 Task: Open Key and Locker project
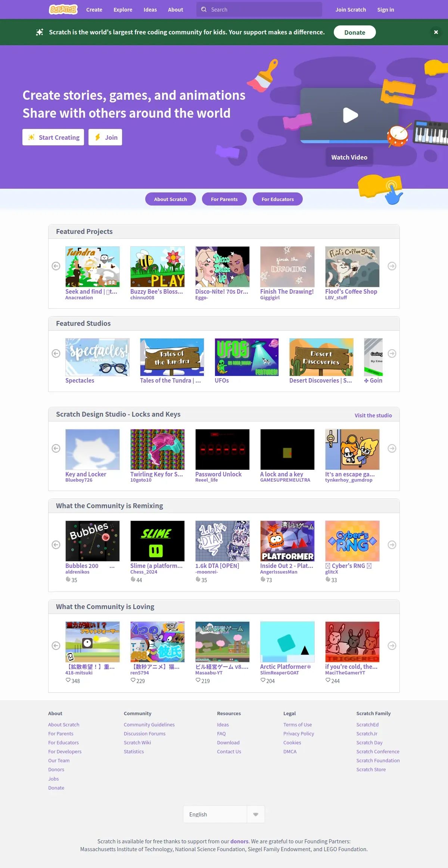click(93, 450)
